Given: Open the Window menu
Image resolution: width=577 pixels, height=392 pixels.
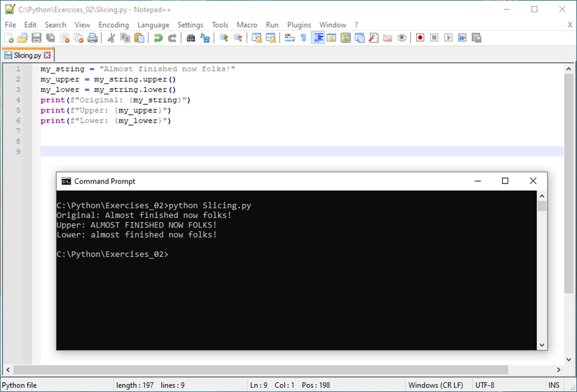Looking at the screenshot, I should point(333,25).
